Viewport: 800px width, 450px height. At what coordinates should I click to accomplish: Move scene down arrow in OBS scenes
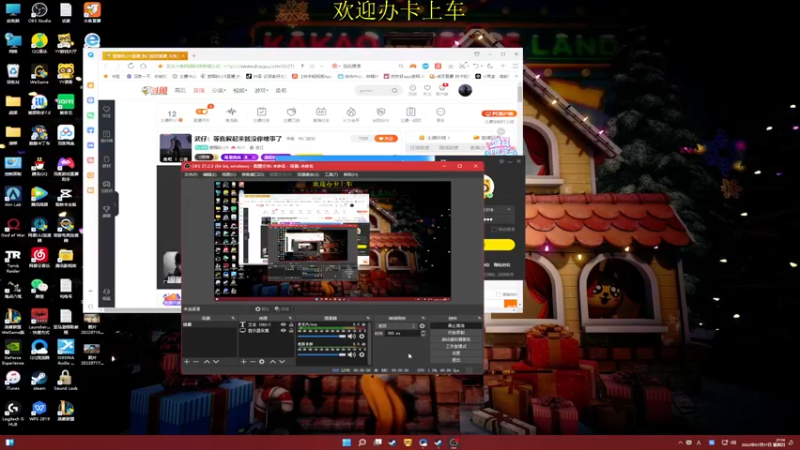(216, 361)
